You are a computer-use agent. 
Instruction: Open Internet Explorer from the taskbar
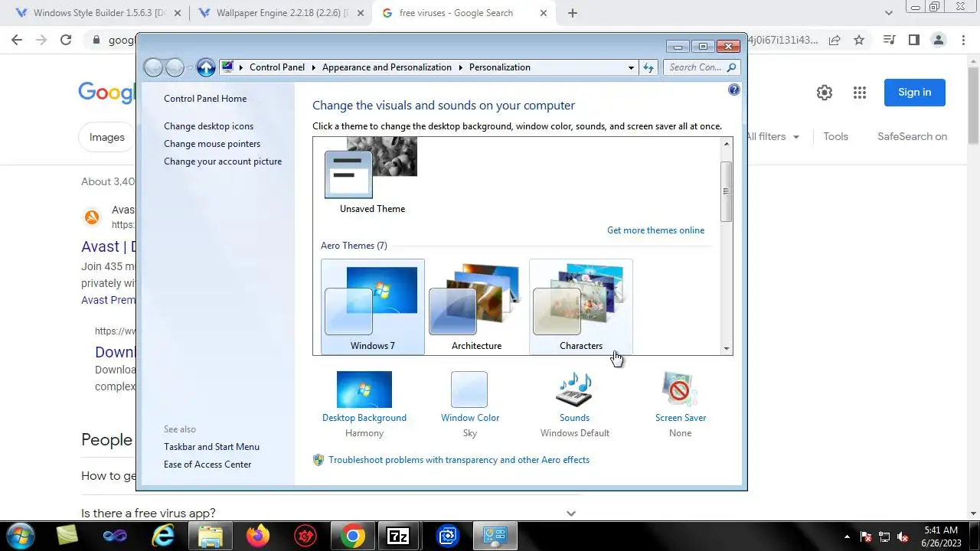tap(163, 536)
